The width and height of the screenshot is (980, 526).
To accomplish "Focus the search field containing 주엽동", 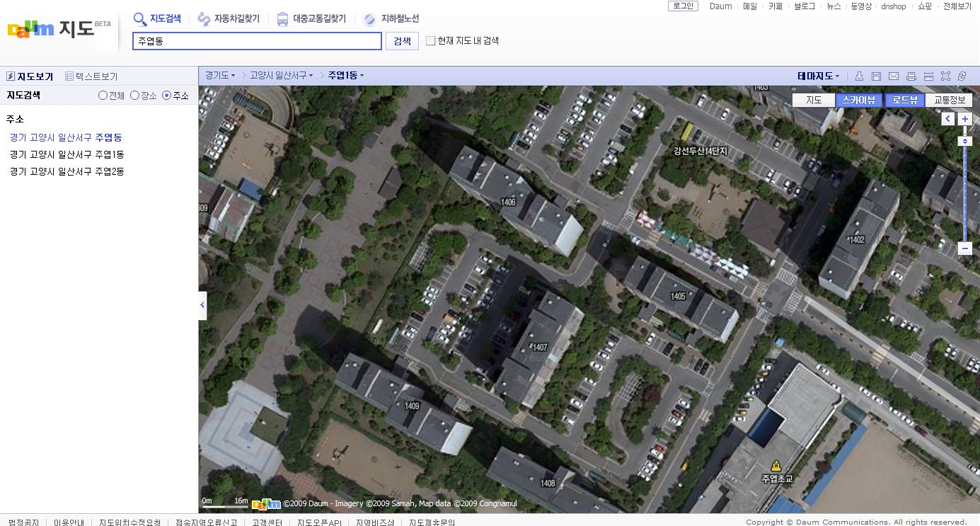I will coord(257,41).
